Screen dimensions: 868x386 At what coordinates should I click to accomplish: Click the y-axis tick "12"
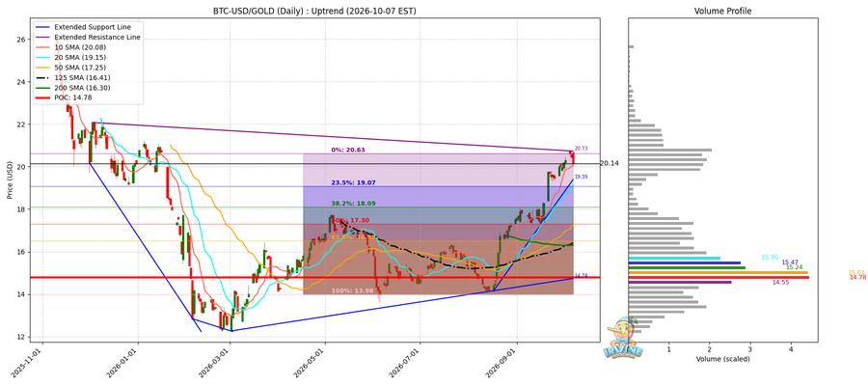point(20,337)
